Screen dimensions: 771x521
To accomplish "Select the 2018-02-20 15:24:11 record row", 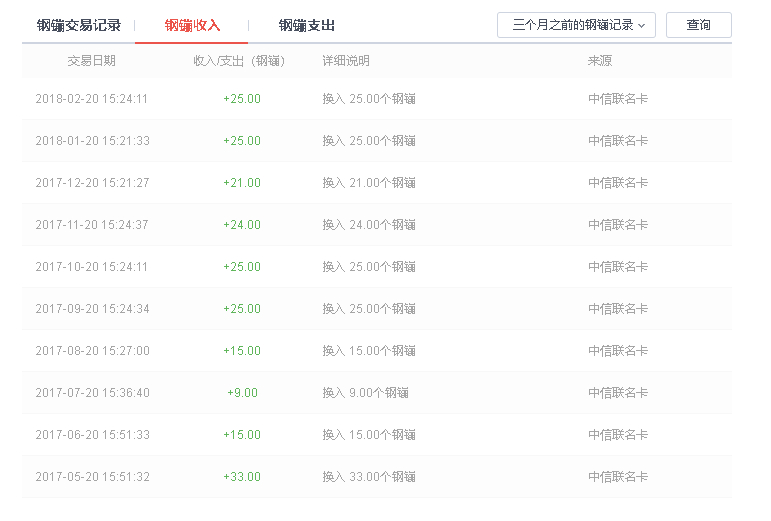I will 377,99.
